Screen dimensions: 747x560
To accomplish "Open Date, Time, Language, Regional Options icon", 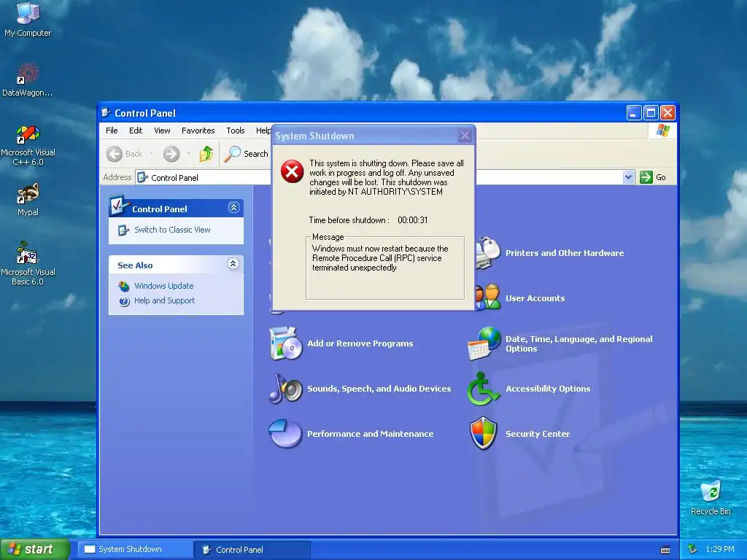I will pos(484,343).
